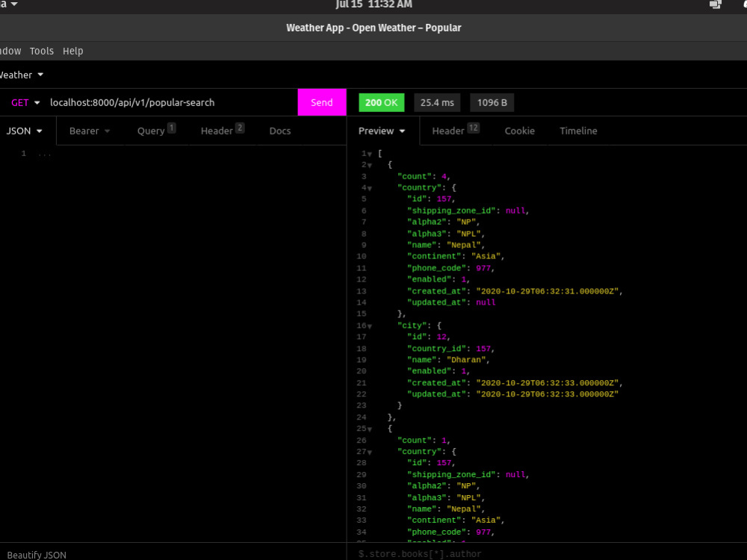Click the "count": 4 line

pyautogui.click(x=424, y=177)
